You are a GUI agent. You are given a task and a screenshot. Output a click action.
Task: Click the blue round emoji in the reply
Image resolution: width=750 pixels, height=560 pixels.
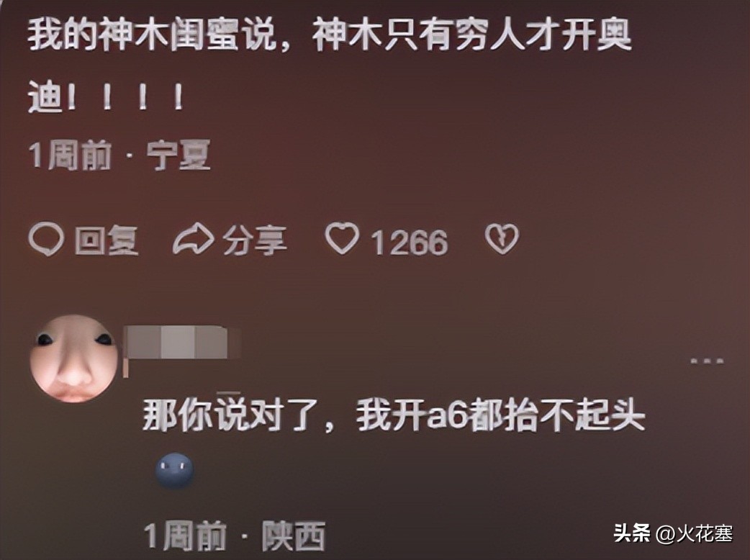pyautogui.click(x=175, y=471)
